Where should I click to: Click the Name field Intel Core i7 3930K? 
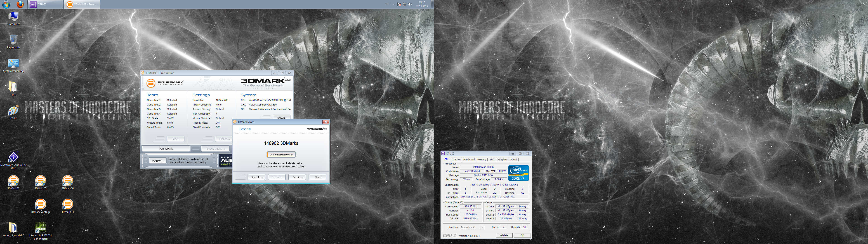click(x=483, y=167)
